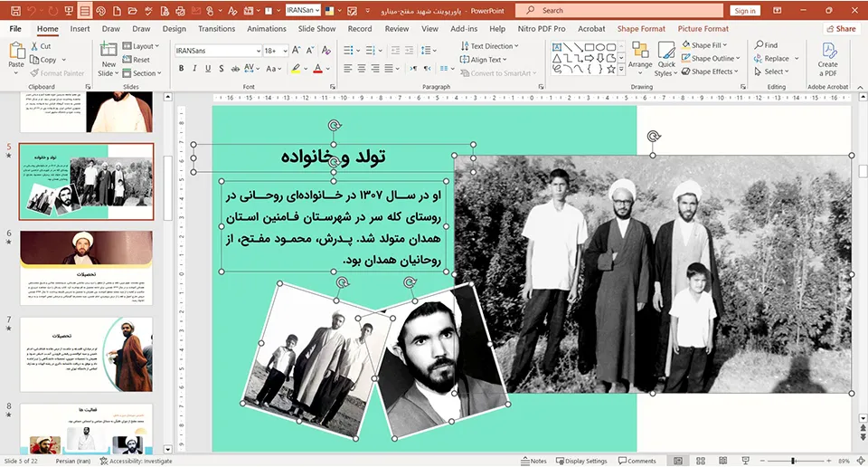Select the five-point star shape in gallery
Screen dimensions: 868x467
[x=610, y=70]
